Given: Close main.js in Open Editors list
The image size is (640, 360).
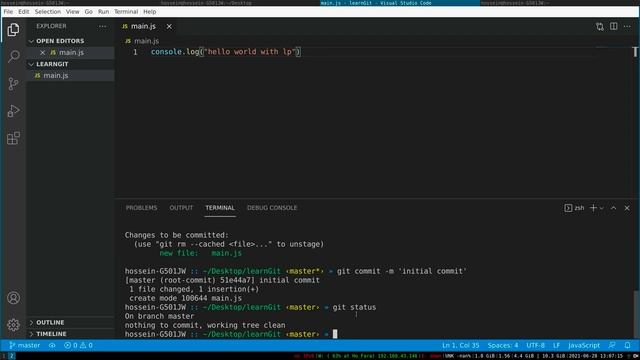Looking at the screenshot, I should tap(42, 53).
